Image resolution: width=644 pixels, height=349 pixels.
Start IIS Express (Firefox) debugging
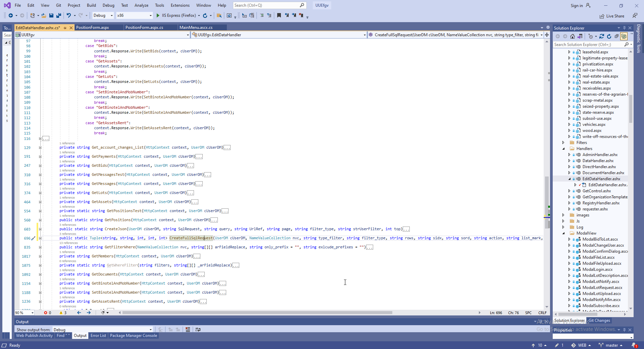(176, 15)
